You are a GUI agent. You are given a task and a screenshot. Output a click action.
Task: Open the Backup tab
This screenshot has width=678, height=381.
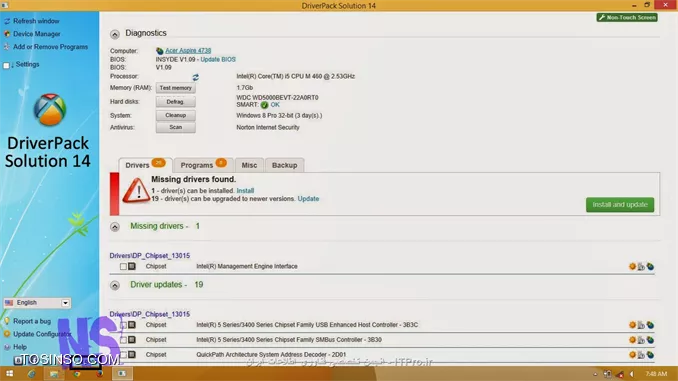(x=284, y=165)
